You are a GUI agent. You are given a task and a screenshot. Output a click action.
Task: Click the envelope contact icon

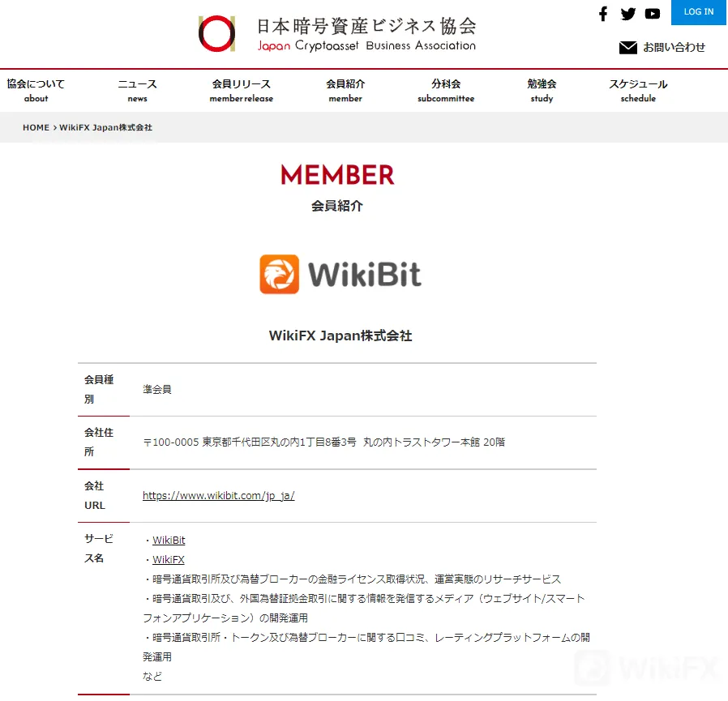tap(627, 47)
